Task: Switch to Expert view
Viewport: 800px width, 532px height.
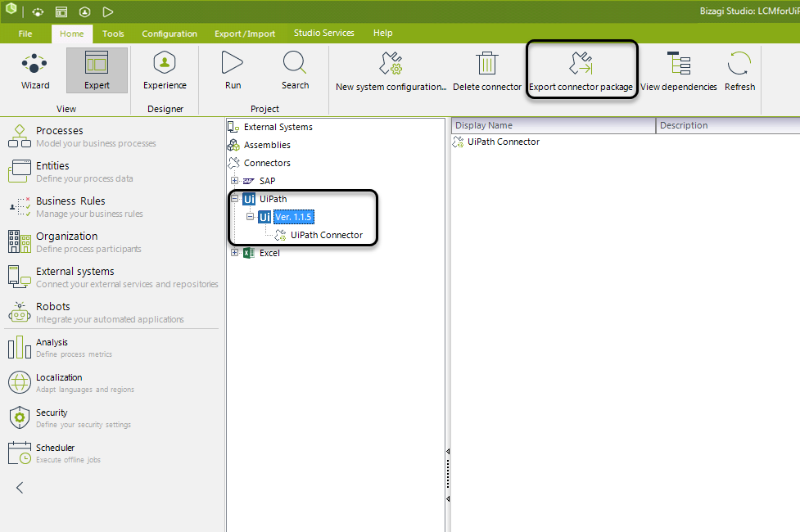Action: (97, 71)
